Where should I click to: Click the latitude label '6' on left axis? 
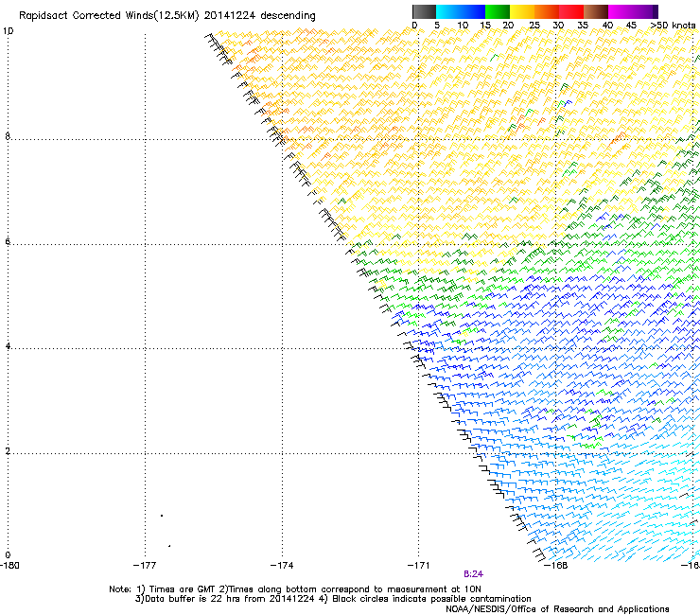(x=8, y=241)
